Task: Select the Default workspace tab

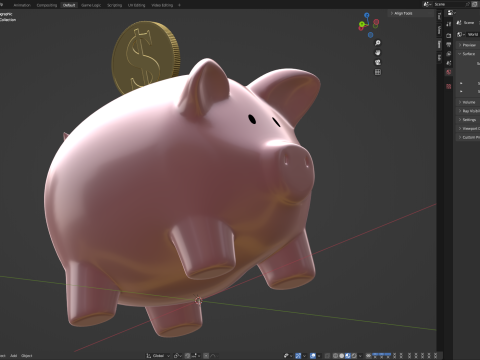Action: 69,5
